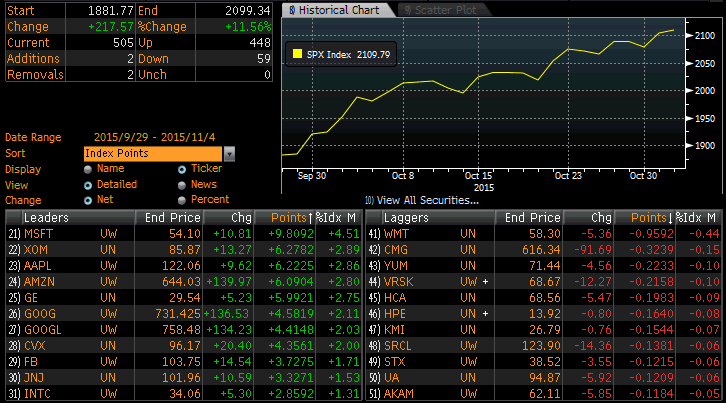Click the Start value 1881.77

(111, 11)
